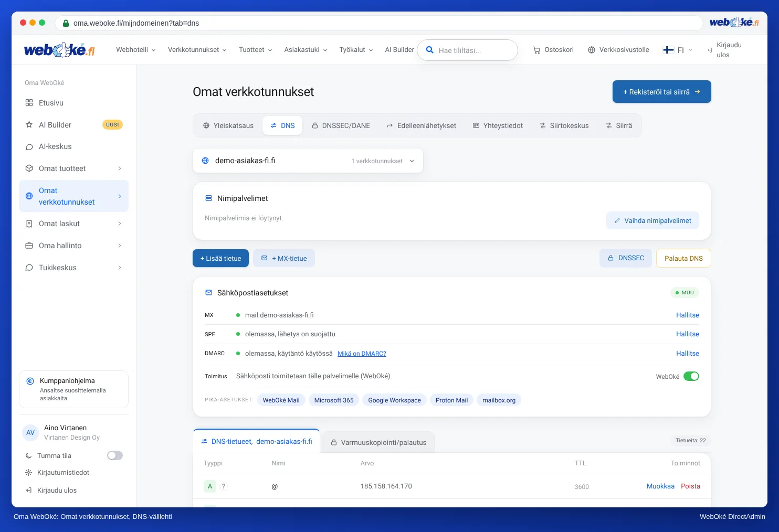Click the Verkkosivustolle globe icon
Image resolution: width=779 pixels, height=532 pixels.
pyautogui.click(x=592, y=50)
